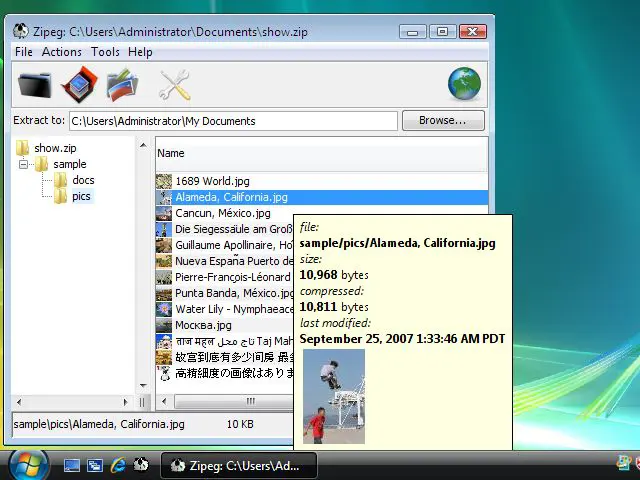640x480 pixels.
Task: Open the Tools menu
Action: (105, 52)
